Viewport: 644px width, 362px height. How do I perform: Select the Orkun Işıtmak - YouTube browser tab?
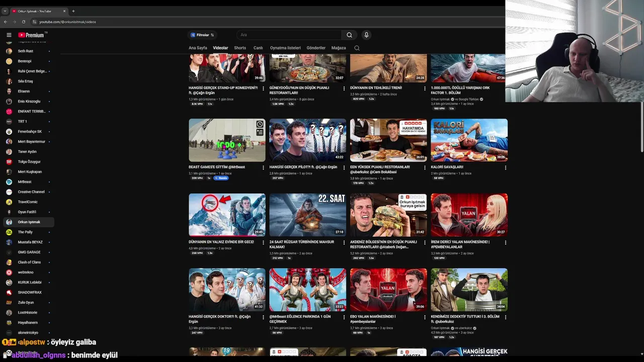(x=39, y=11)
